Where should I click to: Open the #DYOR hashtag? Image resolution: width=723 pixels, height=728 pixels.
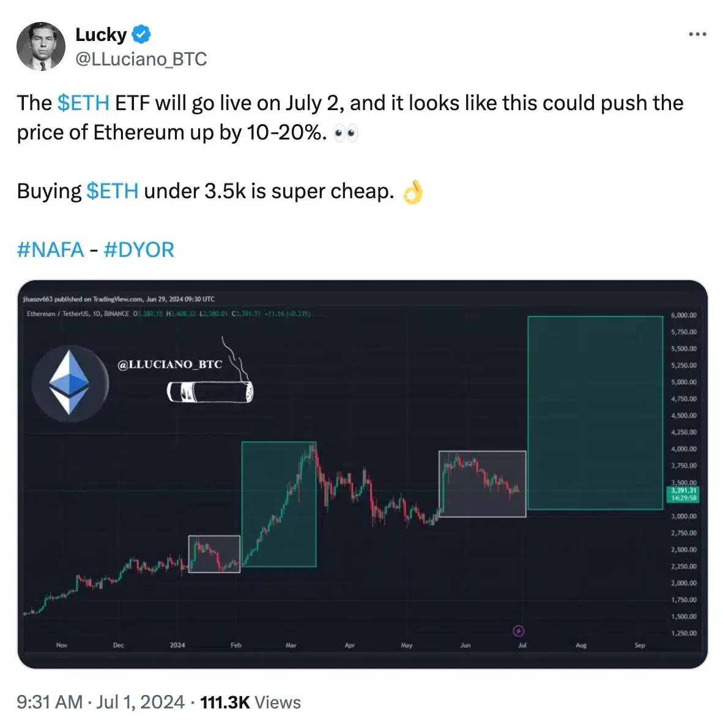[139, 250]
